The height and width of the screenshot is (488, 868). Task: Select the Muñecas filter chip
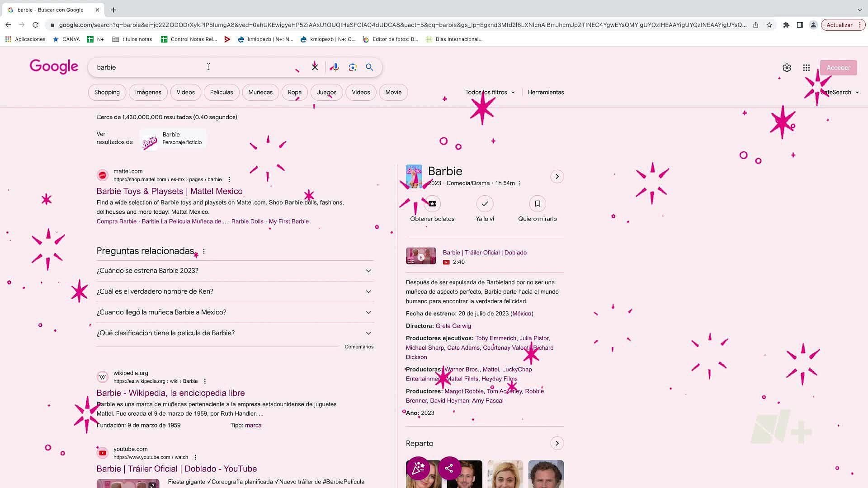click(260, 92)
